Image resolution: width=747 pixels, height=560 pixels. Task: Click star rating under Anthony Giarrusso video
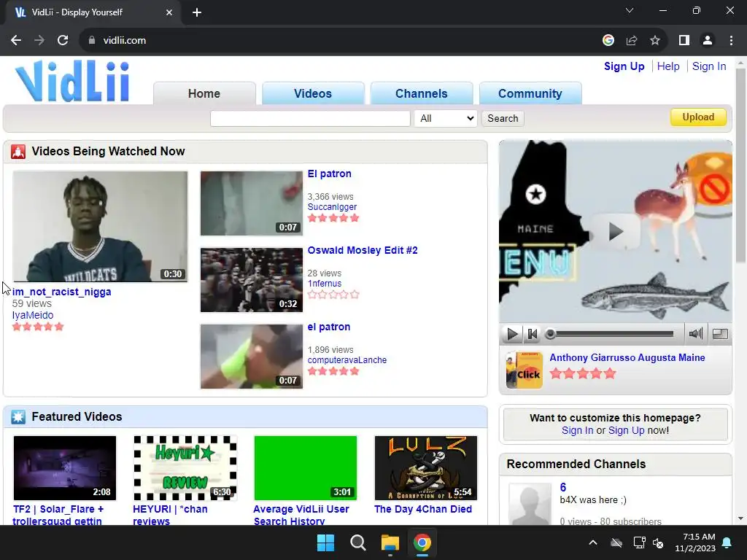tap(583, 373)
